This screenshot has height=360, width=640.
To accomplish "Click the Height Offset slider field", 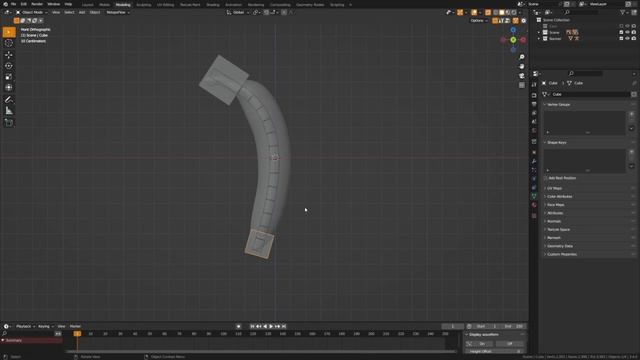I will 494,351.
